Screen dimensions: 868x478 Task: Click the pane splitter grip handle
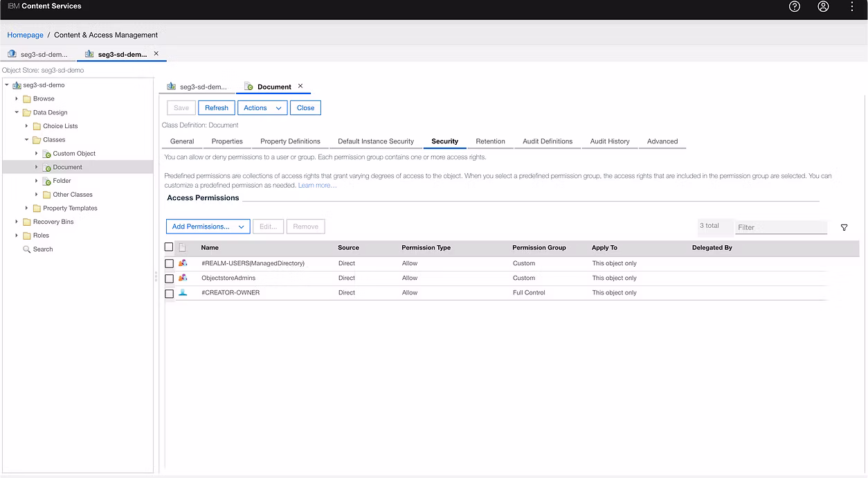pos(156,276)
